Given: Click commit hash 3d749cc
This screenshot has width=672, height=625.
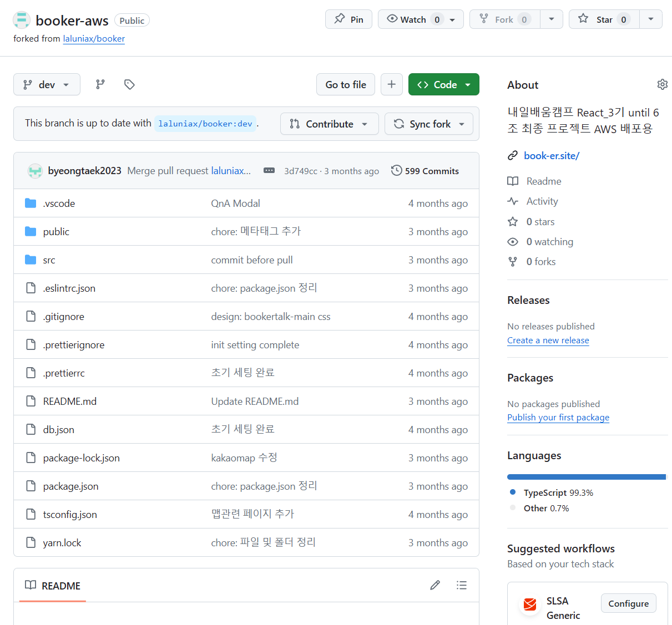Looking at the screenshot, I should click(301, 171).
